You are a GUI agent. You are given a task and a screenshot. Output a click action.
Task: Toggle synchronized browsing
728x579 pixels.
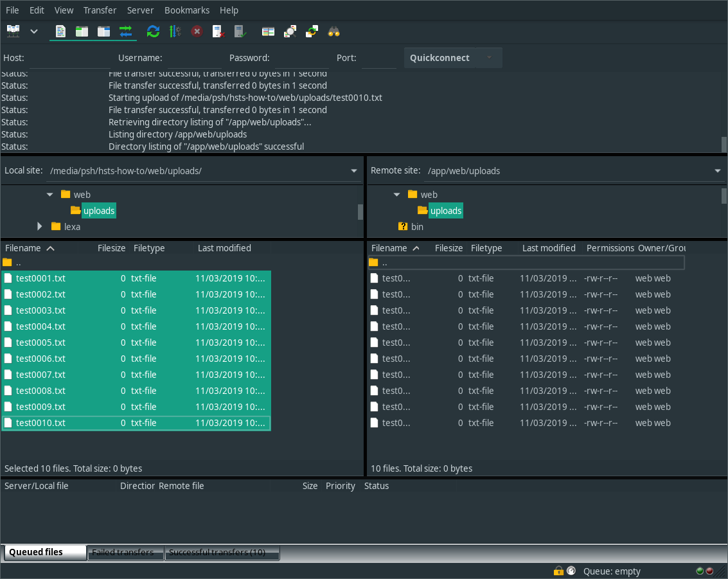312,30
